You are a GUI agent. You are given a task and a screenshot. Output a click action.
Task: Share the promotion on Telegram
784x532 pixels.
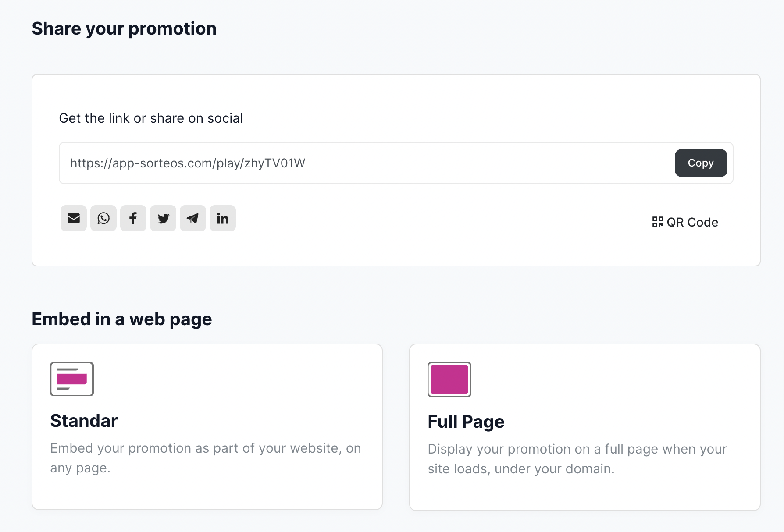pos(193,218)
